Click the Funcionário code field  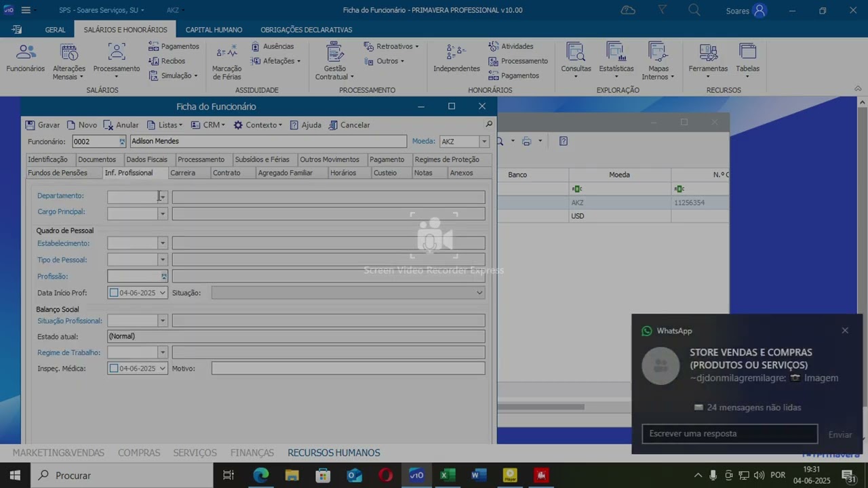tap(98, 142)
